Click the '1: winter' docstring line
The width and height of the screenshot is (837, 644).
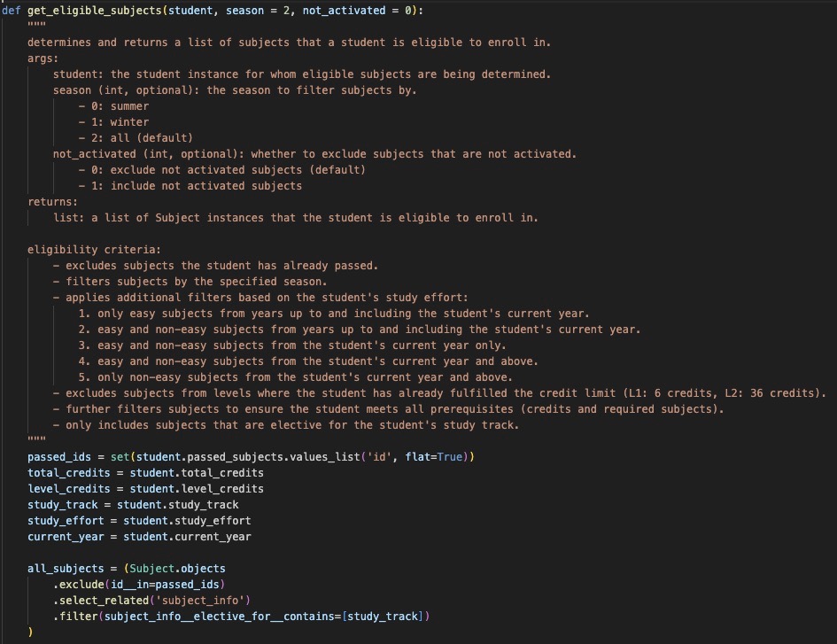[x=113, y=122]
